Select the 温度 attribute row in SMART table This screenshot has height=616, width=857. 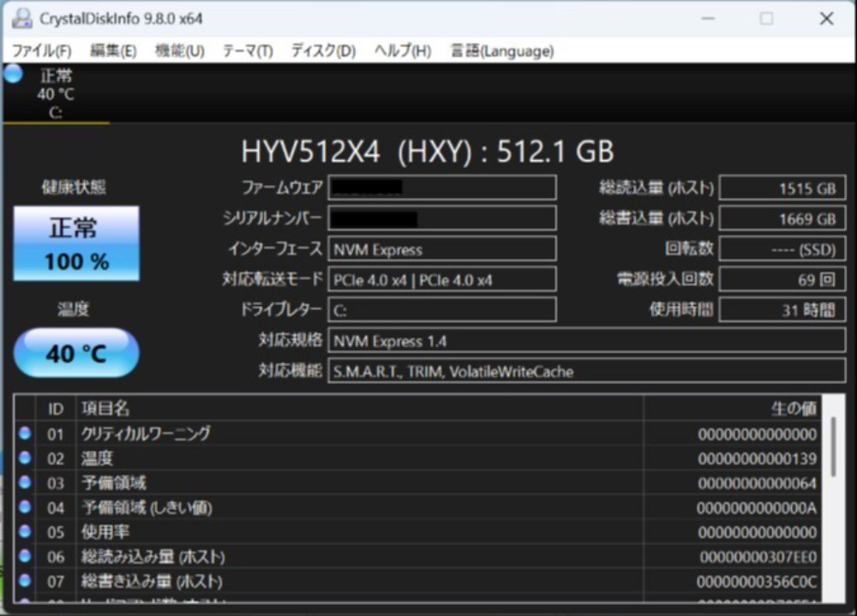click(x=417, y=458)
